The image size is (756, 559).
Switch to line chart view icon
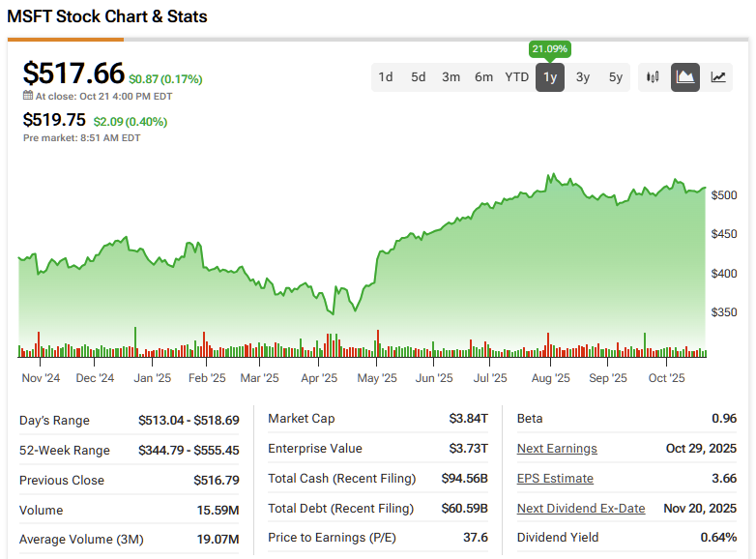(718, 77)
